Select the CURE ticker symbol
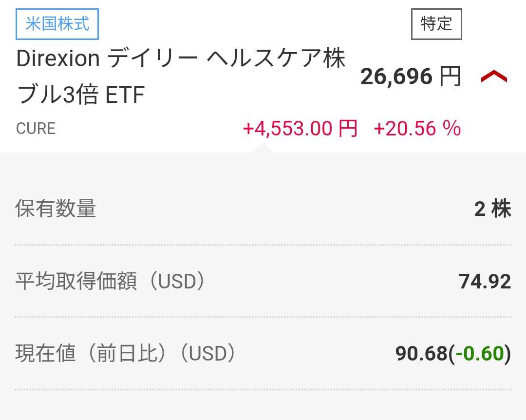 36,129
